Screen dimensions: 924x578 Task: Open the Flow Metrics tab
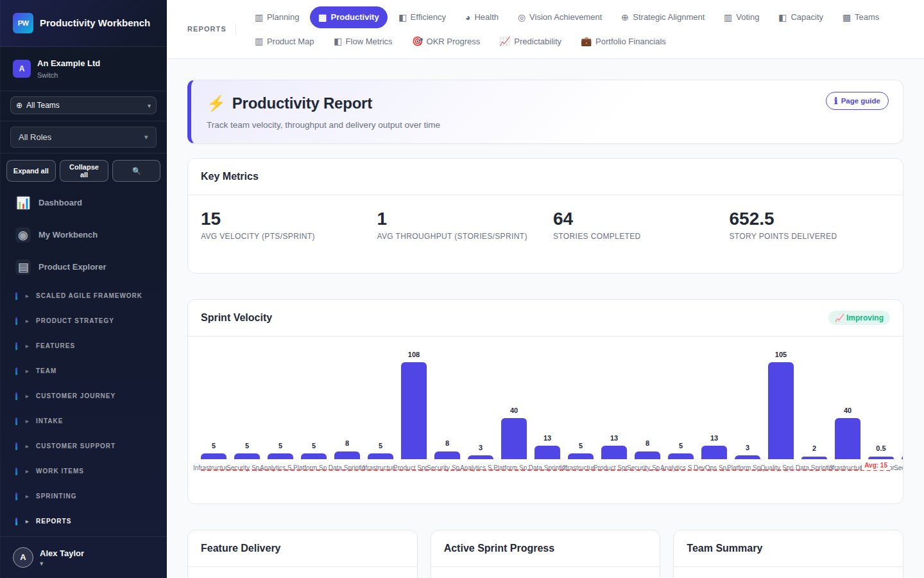(x=363, y=42)
